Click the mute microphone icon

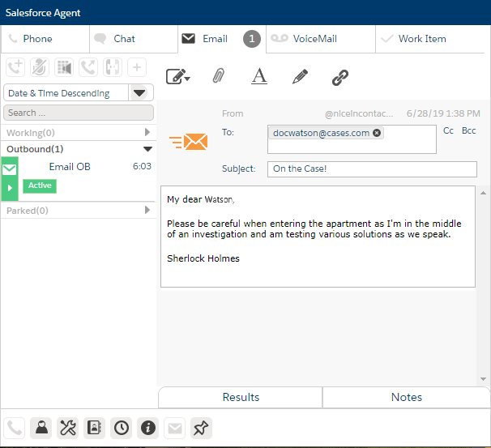[40, 67]
